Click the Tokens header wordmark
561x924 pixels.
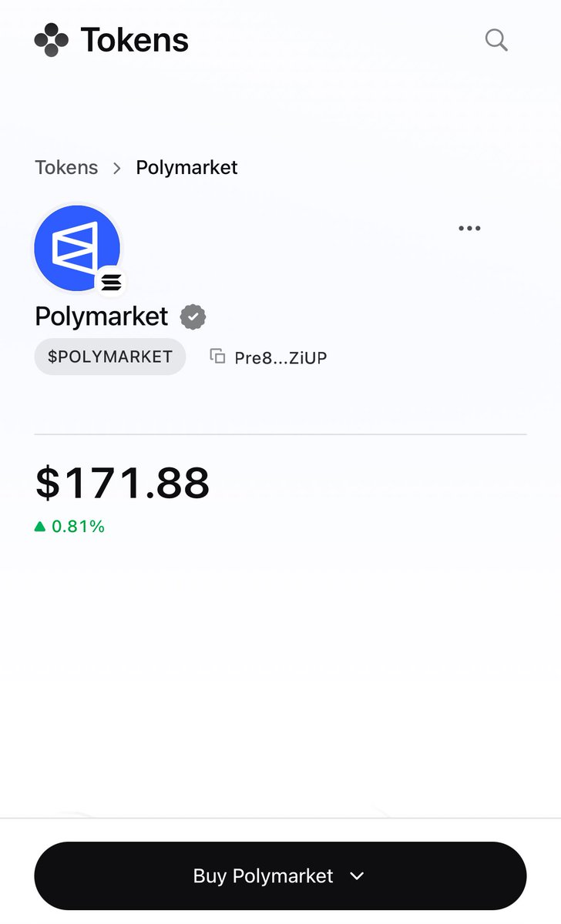(x=134, y=40)
